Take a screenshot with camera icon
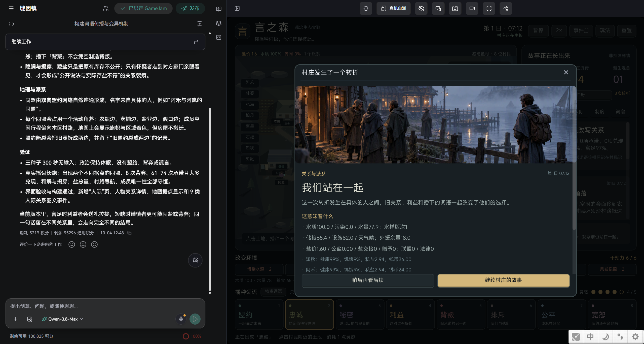The width and height of the screenshot is (644, 344). point(455,8)
